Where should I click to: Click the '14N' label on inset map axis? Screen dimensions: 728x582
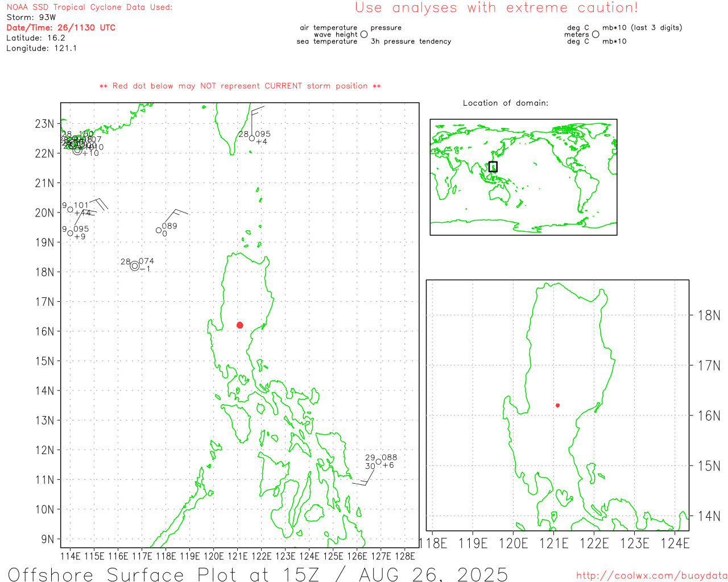click(709, 516)
